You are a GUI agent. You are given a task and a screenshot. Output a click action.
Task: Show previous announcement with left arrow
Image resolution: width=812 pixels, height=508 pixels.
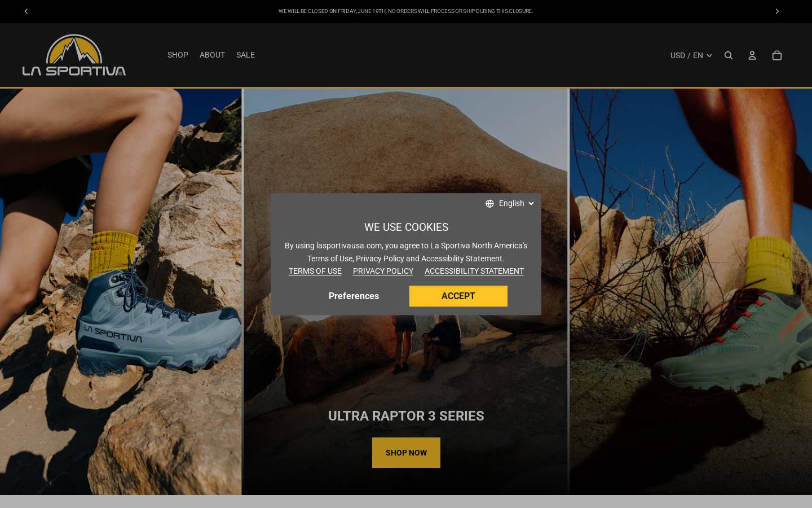pyautogui.click(x=26, y=11)
